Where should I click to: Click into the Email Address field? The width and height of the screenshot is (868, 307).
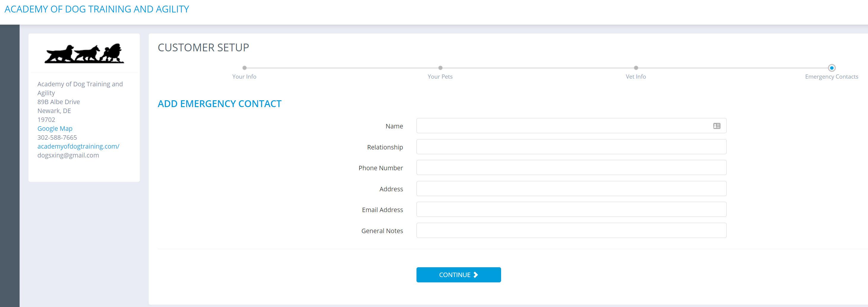tap(571, 210)
